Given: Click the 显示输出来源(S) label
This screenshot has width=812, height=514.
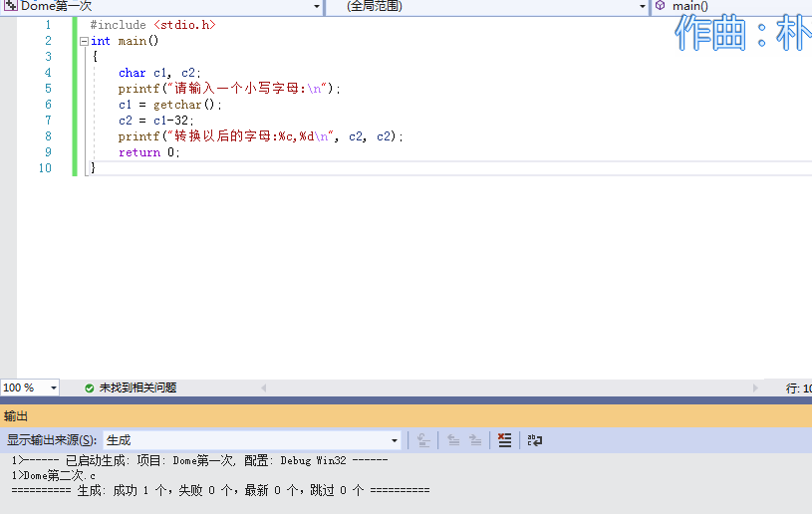Looking at the screenshot, I should (52, 440).
